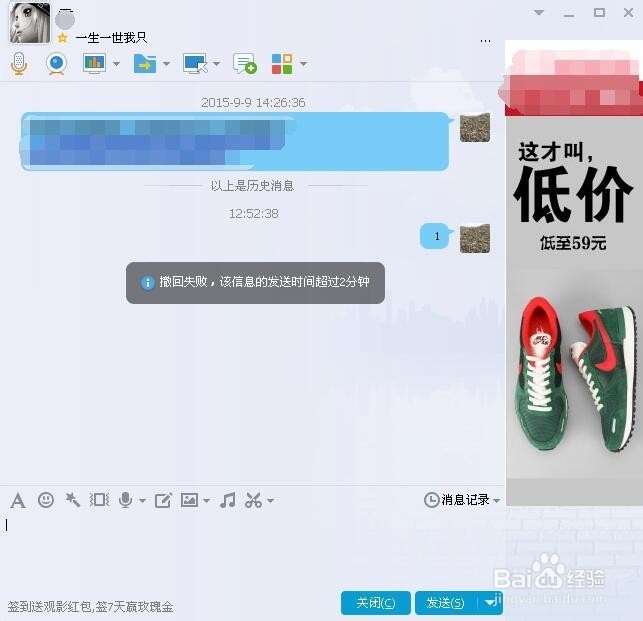Click the timestamp 12:52:38
This screenshot has width=643, height=621.
(x=253, y=214)
